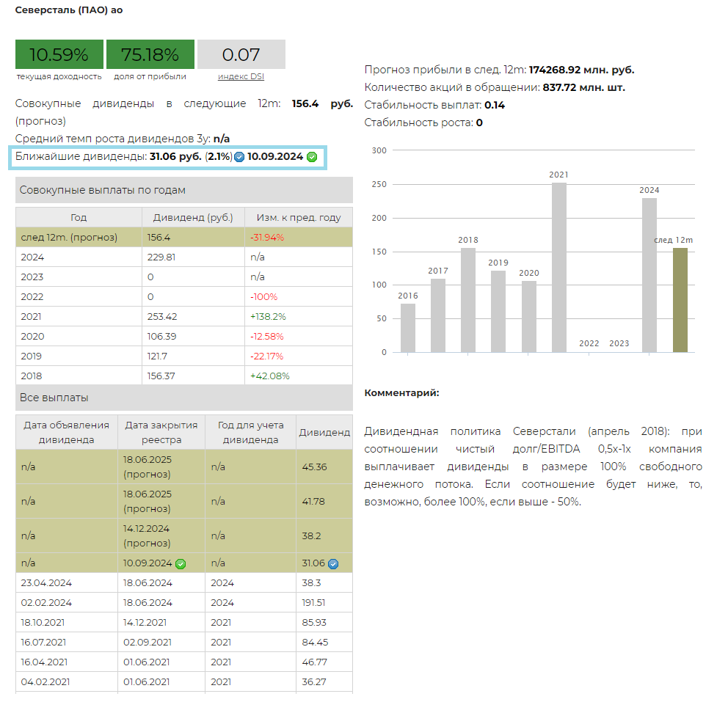Screen dimensions: 728x713
Task: Click the Изм. к пред. году header
Action: click(298, 218)
